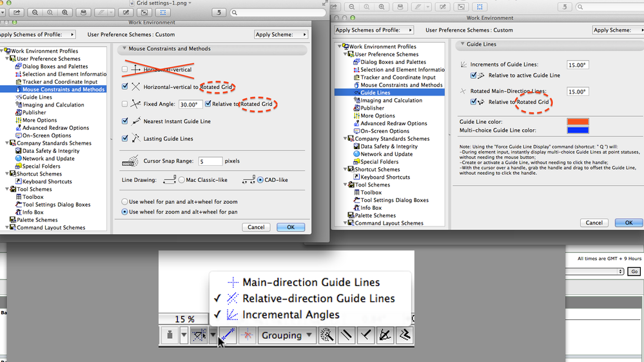The width and height of the screenshot is (644, 362).
Task: Click Zoom In magnifier in left Preview toolbar
Action: point(65,13)
